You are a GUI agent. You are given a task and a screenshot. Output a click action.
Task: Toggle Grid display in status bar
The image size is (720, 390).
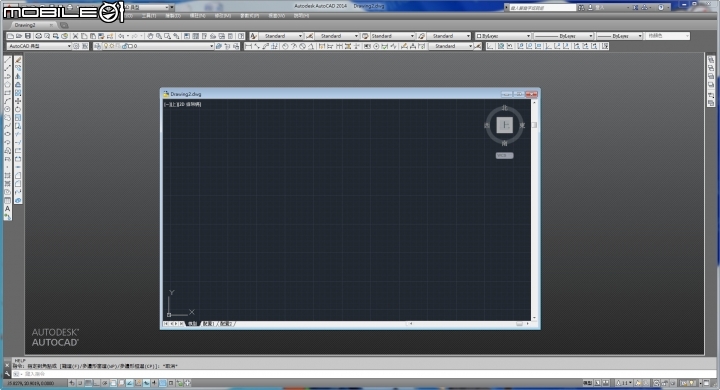[x=88, y=383]
